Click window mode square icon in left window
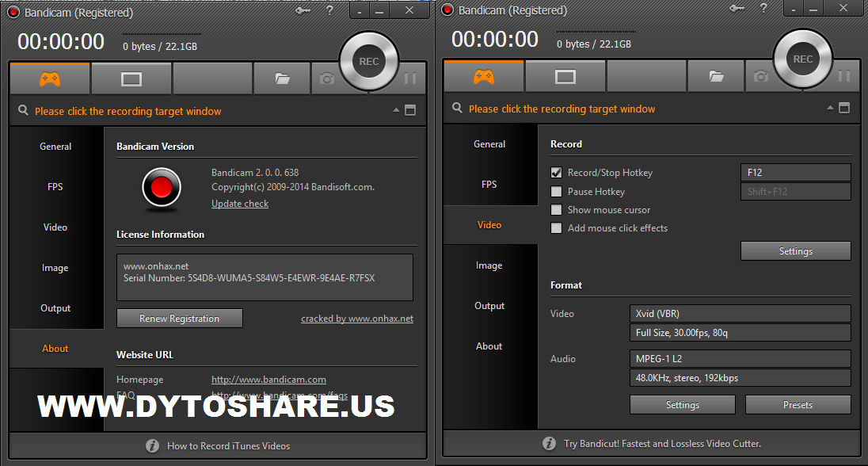The height and width of the screenshot is (466, 868). [x=410, y=110]
